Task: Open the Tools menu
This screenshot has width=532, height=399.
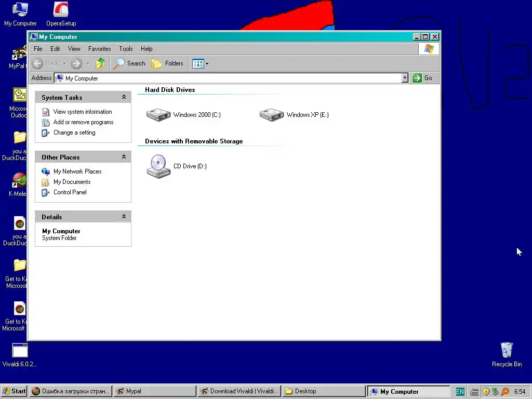Action: pos(126,49)
